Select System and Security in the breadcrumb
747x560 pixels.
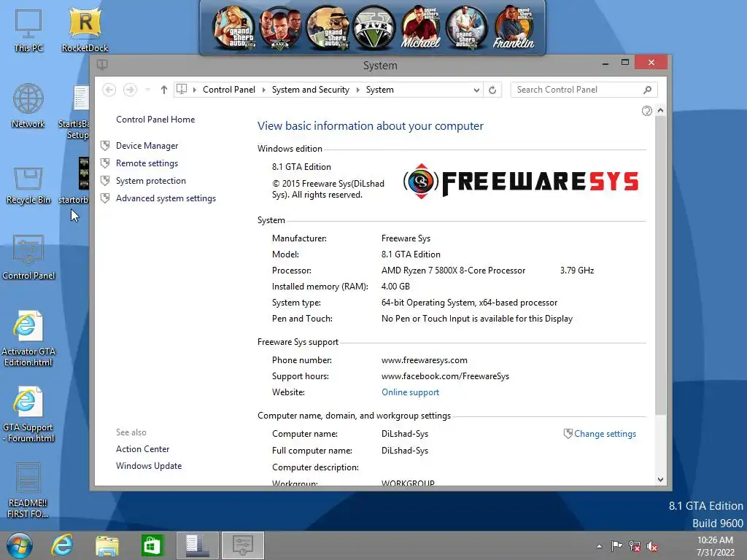click(x=311, y=90)
